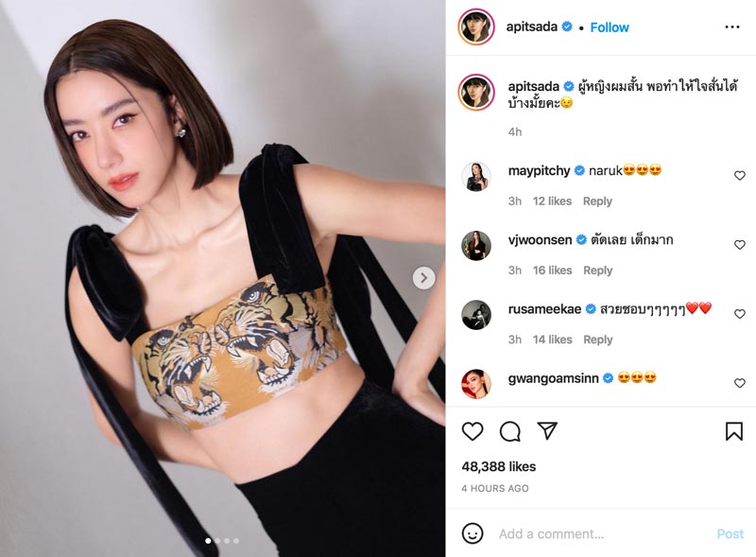Screen dimensions: 756x557
Task: Open the emoji picker smiley icon
Action: click(472, 533)
